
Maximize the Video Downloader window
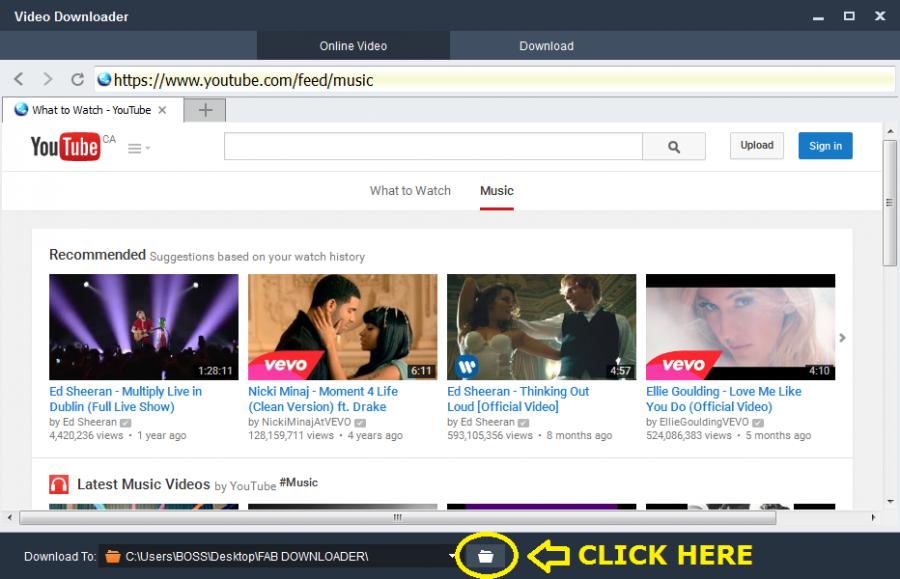pos(849,16)
